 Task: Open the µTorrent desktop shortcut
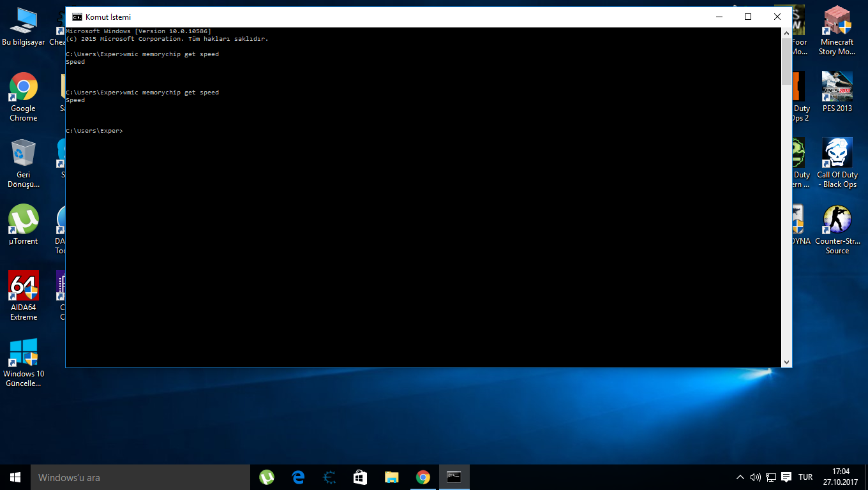(24, 220)
